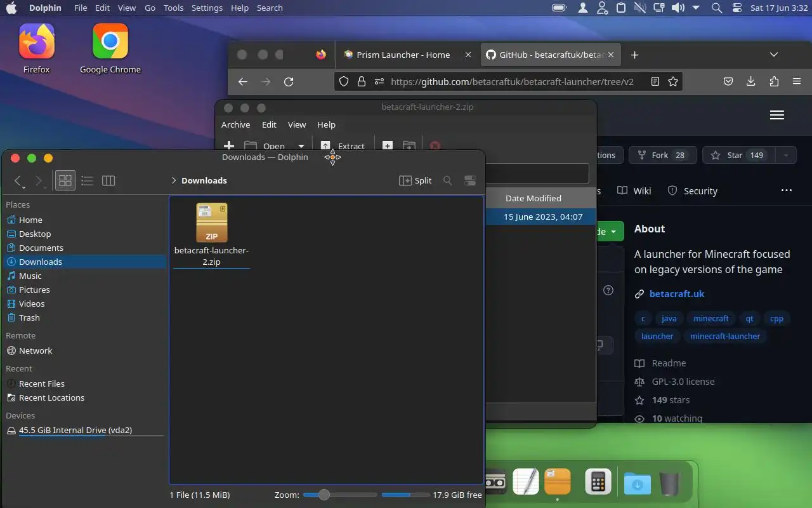This screenshot has height=508, width=812.
Task: Click GitHub Fork 28 button
Action: [663, 155]
